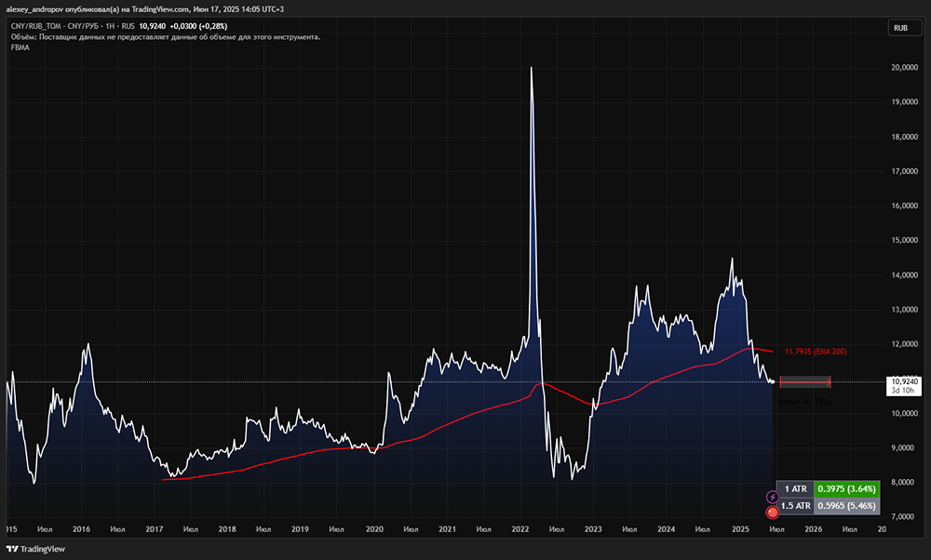Click the last price dot on chart line
Screen dimensions: 931x560
773,381
